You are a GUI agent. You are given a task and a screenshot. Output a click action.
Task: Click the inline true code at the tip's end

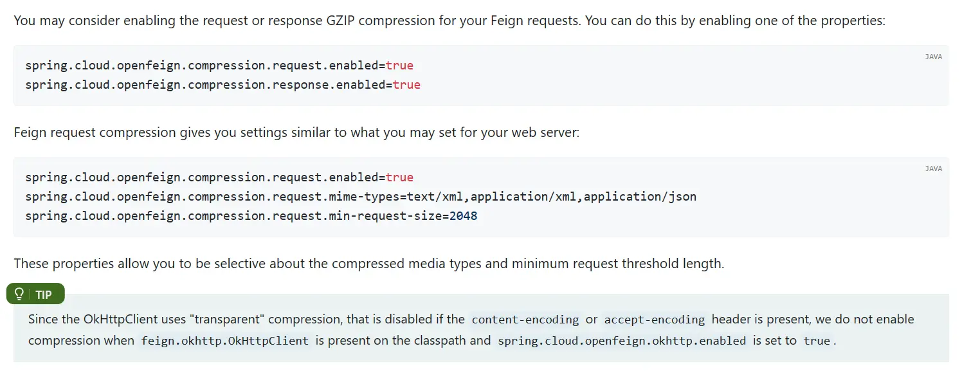coord(817,341)
